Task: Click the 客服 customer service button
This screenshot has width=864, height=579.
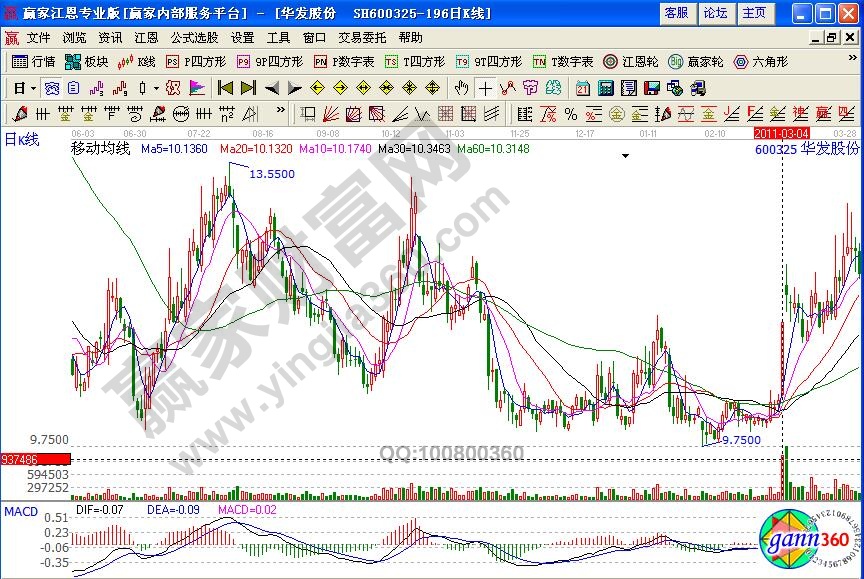Action: point(677,13)
